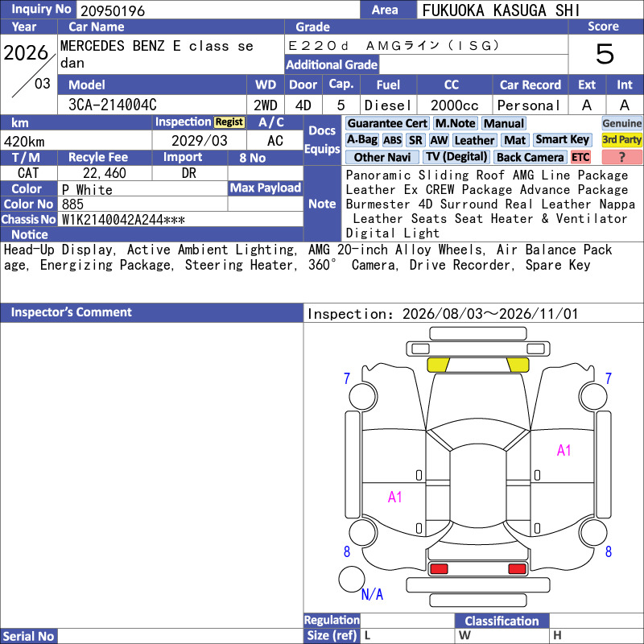This screenshot has width=644, height=644.
Task: Click the color value P White
Action: click(x=87, y=190)
